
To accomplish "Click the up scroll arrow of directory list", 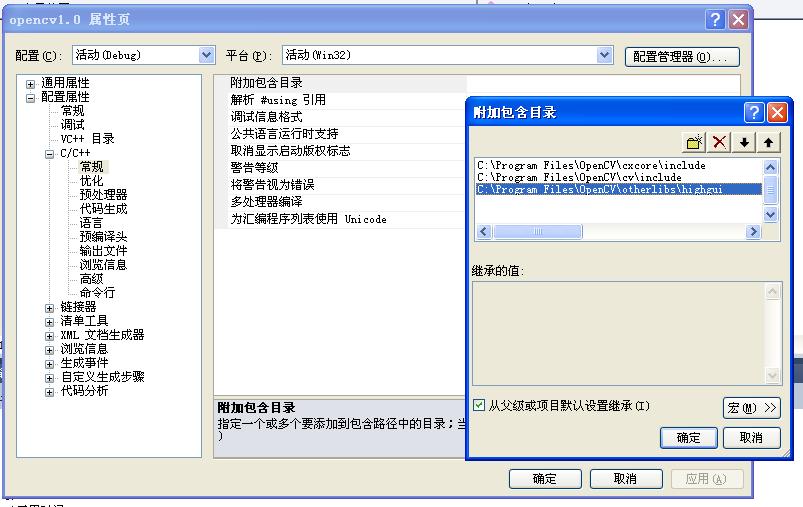I will (x=770, y=167).
